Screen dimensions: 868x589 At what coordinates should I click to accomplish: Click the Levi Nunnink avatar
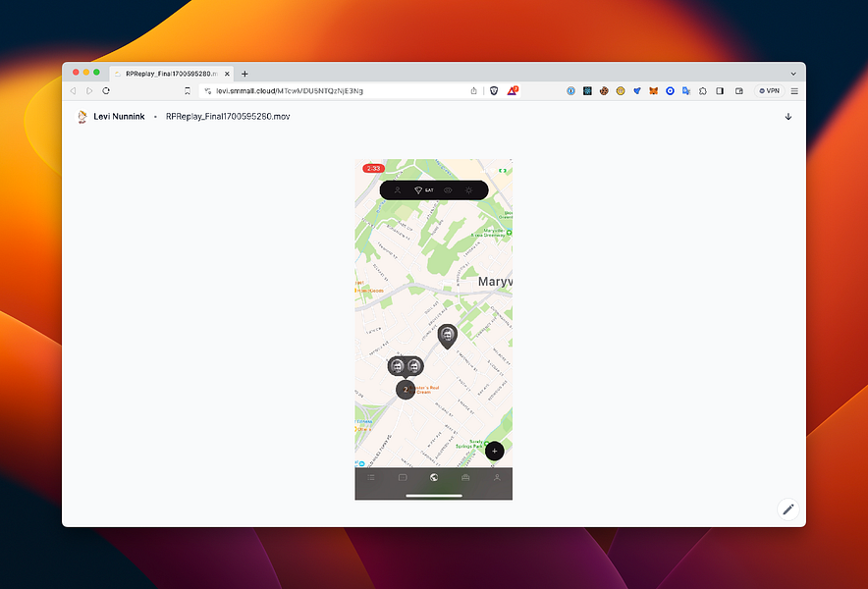coord(81,116)
